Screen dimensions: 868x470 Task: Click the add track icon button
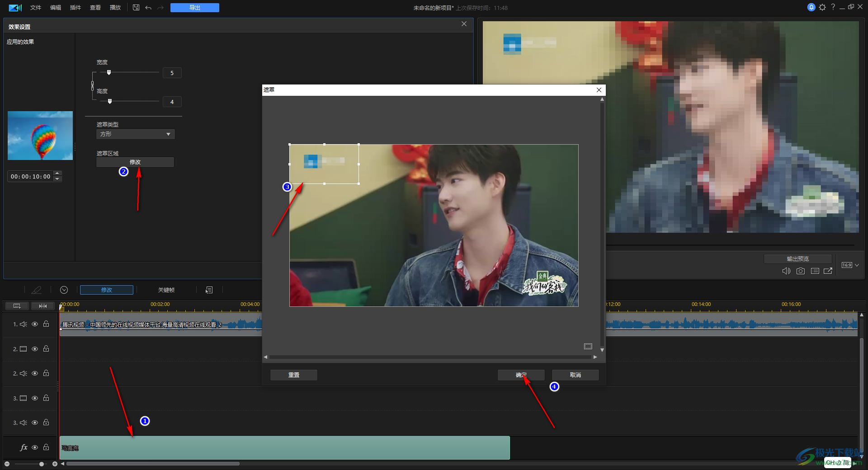(x=17, y=306)
